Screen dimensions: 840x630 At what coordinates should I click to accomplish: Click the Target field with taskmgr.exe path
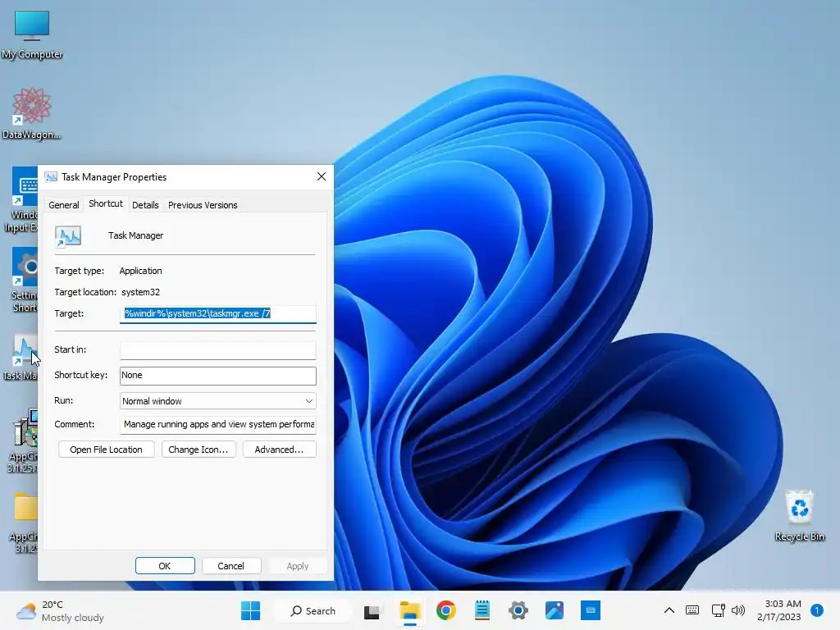click(218, 314)
